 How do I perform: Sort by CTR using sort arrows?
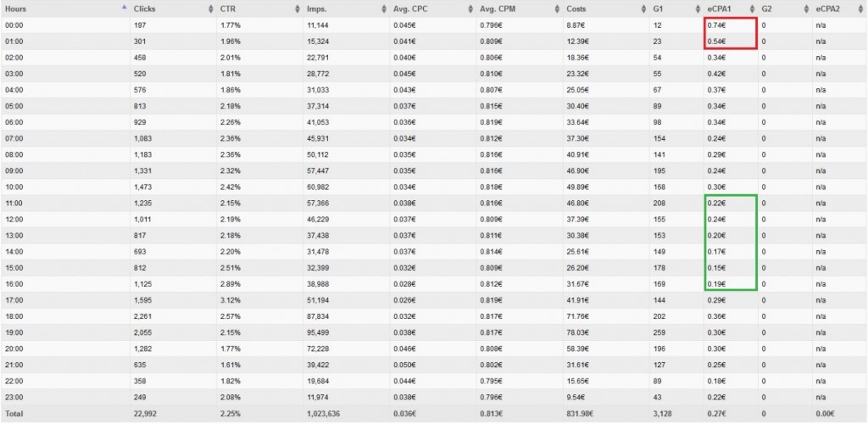[x=298, y=9]
